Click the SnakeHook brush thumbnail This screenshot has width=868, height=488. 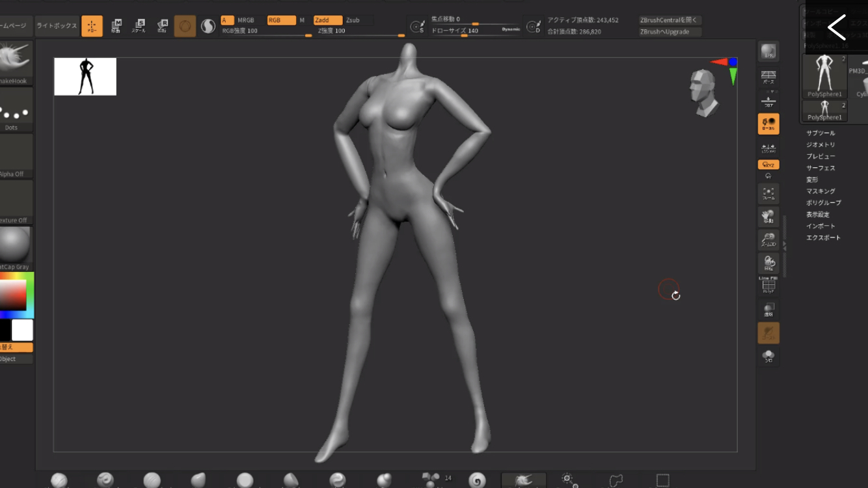pos(16,62)
